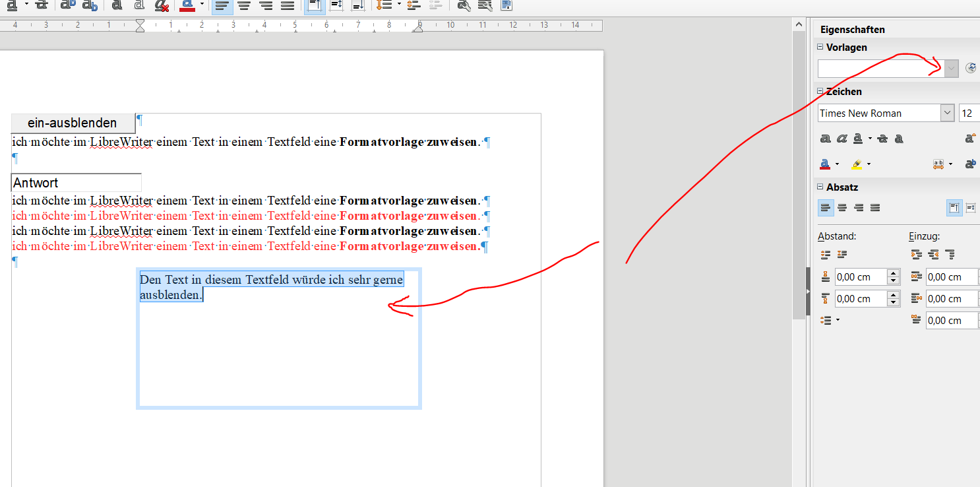Click the Times New Roman font name field

click(879, 114)
